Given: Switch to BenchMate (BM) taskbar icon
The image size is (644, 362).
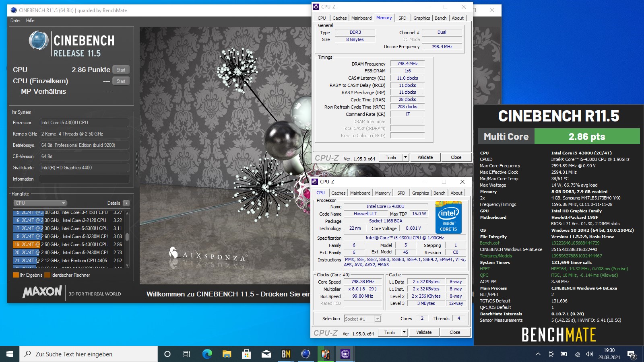Looking at the screenshot, I should (286, 354).
